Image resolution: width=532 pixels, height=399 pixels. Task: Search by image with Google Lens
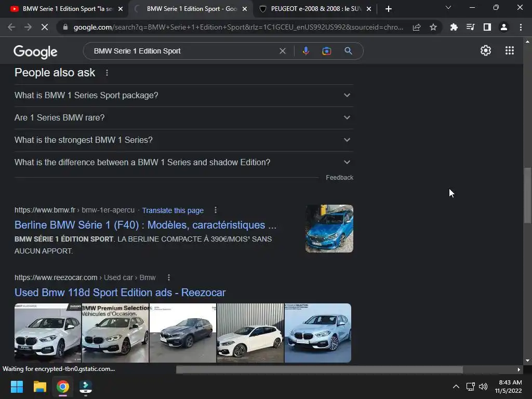pos(326,51)
